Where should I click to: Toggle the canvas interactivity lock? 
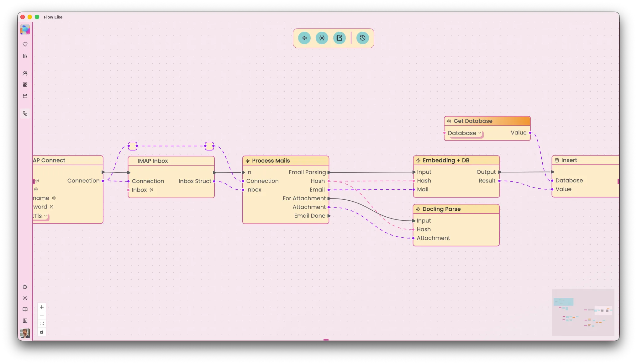click(42, 332)
